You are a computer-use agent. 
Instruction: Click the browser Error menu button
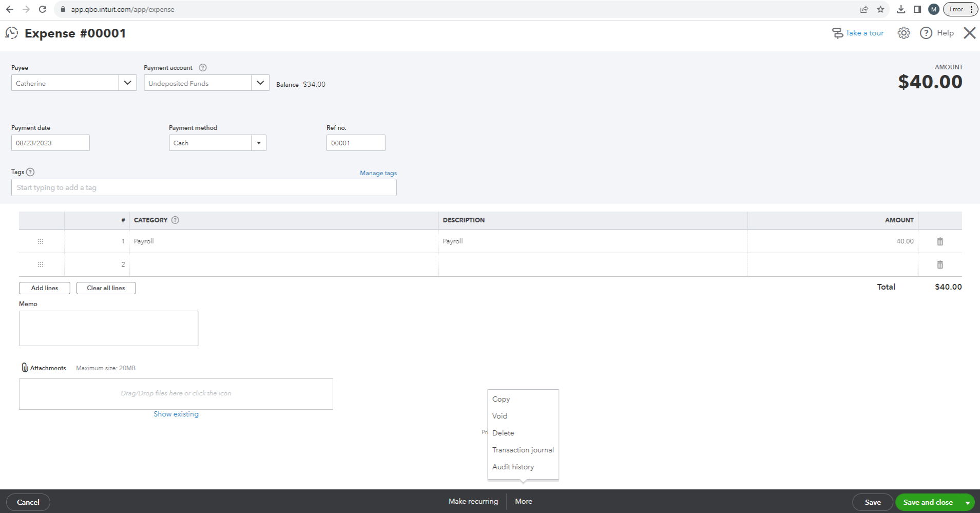tap(960, 9)
